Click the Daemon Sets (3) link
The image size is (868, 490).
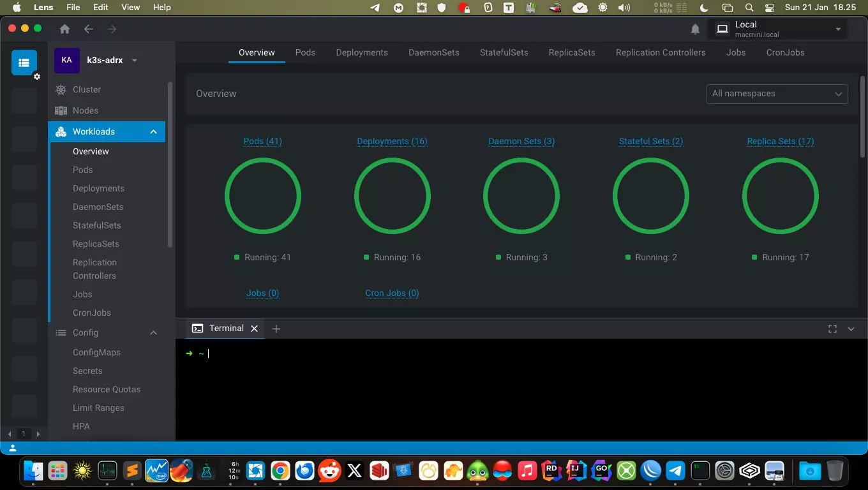coord(521,141)
